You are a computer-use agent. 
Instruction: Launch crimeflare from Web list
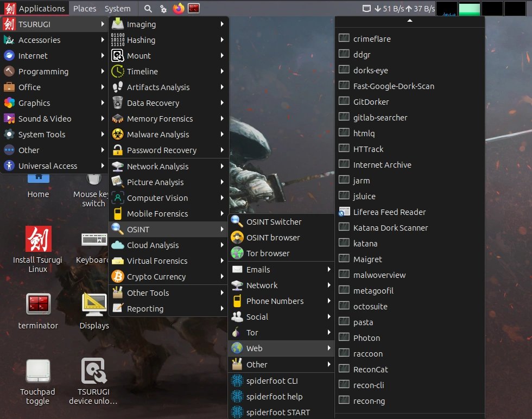[409, 39]
